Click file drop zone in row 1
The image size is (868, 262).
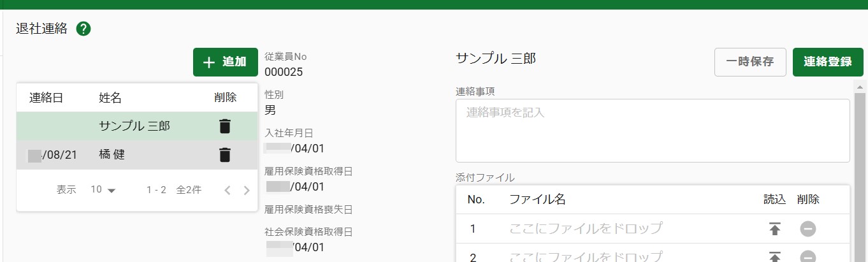pos(586,229)
